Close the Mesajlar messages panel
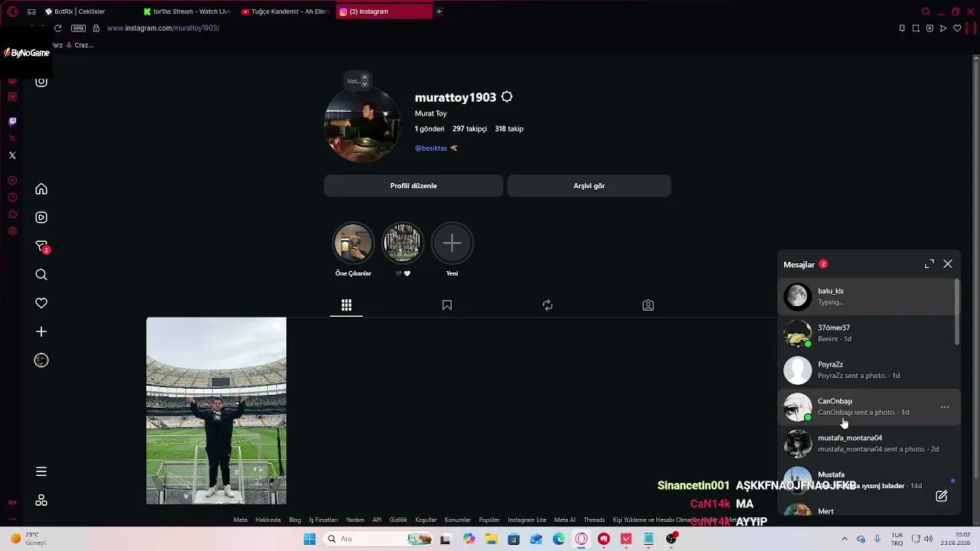The height and width of the screenshot is (551, 980). [x=948, y=264]
